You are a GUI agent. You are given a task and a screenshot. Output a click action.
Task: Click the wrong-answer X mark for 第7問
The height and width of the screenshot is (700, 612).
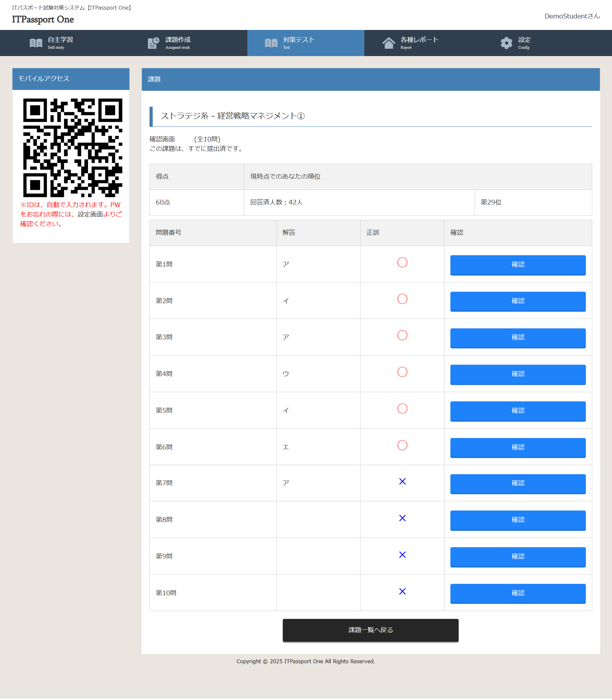pos(402,481)
